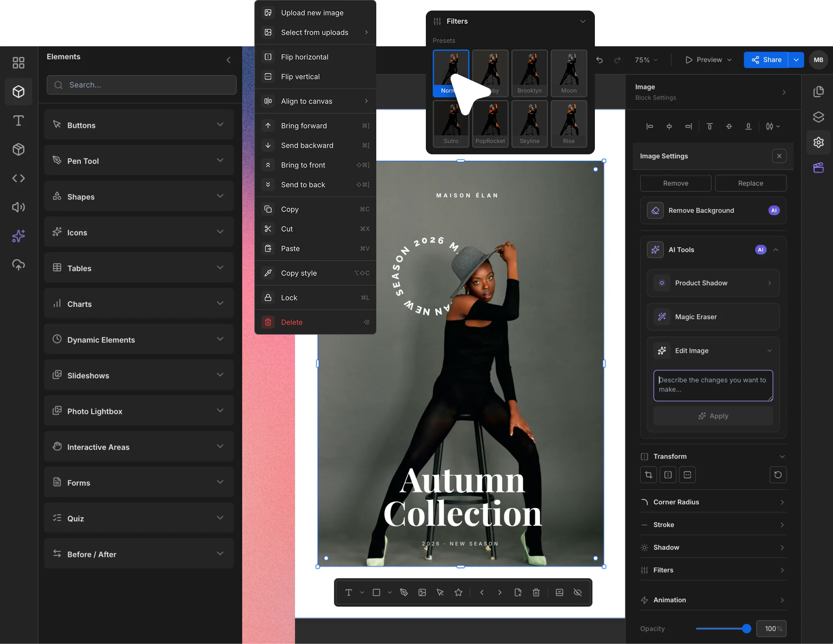Image resolution: width=833 pixels, height=644 pixels.
Task: Open the Share options dropdown arrow
Action: pos(796,60)
